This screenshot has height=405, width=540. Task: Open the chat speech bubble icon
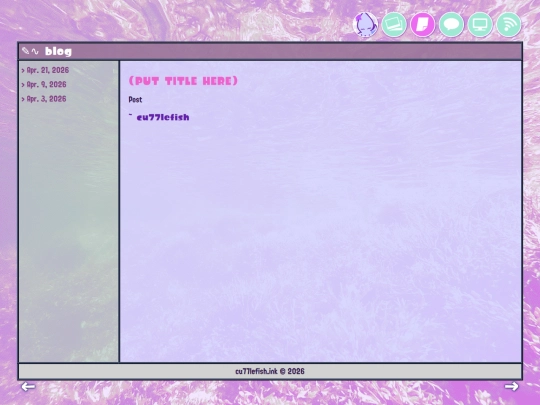tap(451, 24)
